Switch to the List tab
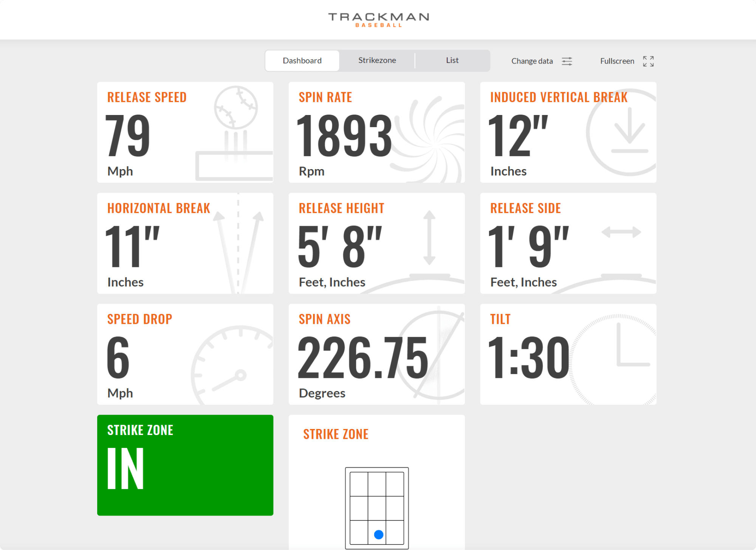The height and width of the screenshot is (550, 756). click(452, 60)
